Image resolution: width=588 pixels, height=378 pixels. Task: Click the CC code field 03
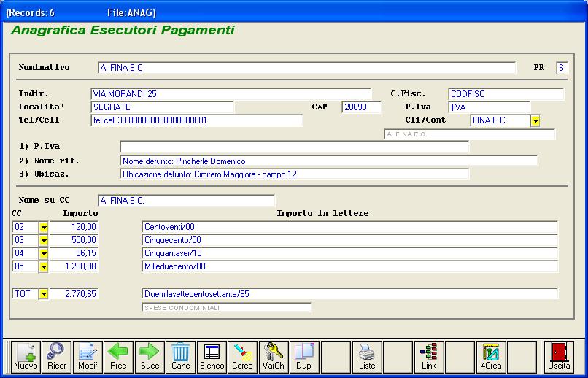(x=26, y=240)
